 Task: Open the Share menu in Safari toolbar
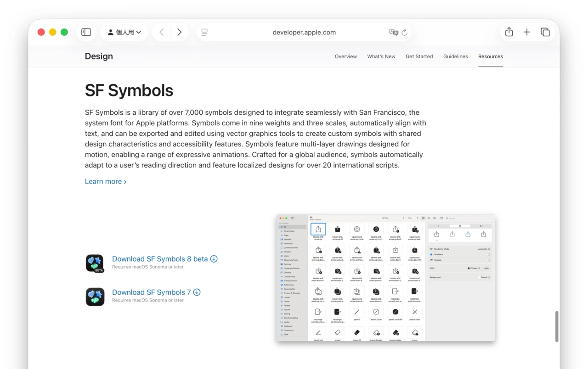pos(509,32)
